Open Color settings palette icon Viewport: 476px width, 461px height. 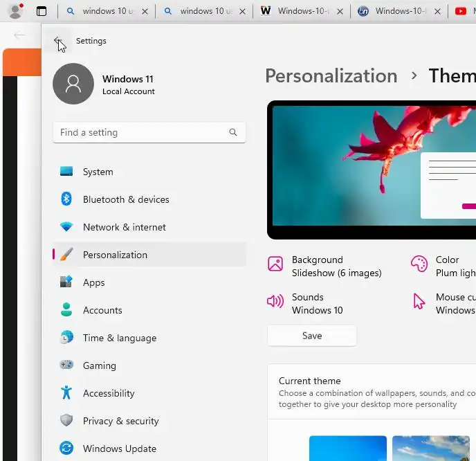pos(419,264)
